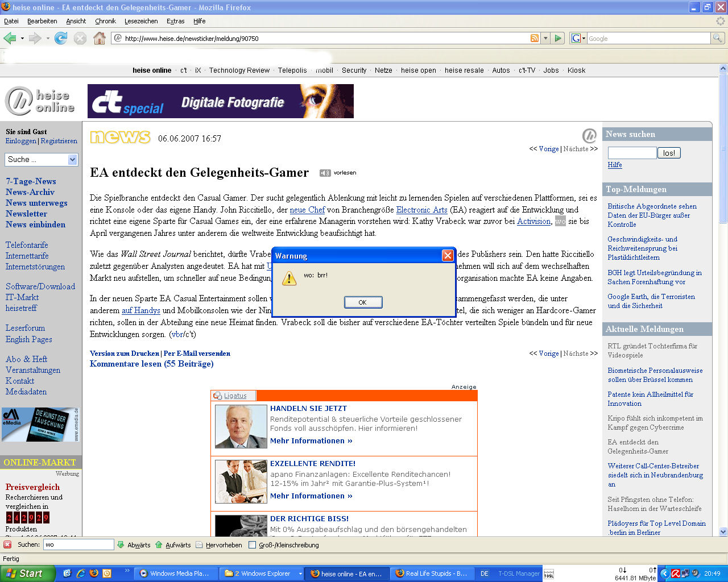This screenshot has height=582, width=728.
Task: Open the Ansicht menu
Action: 76,21
